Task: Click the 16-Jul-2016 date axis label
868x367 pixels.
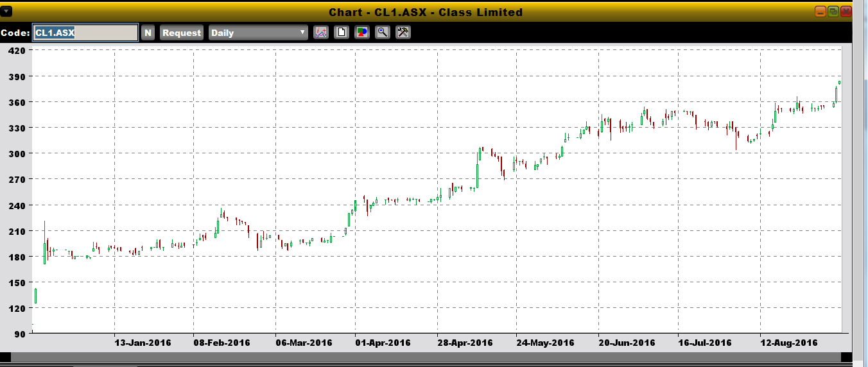Action: click(706, 343)
